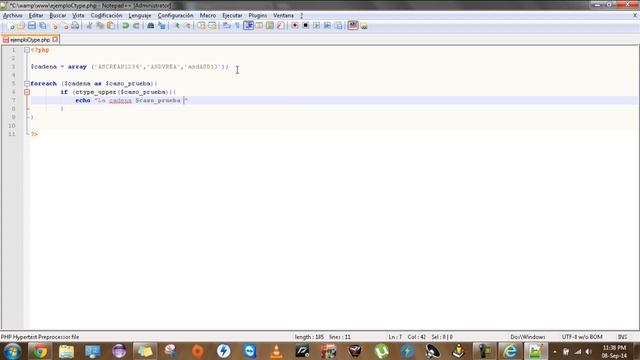This screenshot has width=640, height=360.
Task: Open the Ejecutar menu
Action: pyautogui.click(x=232, y=16)
